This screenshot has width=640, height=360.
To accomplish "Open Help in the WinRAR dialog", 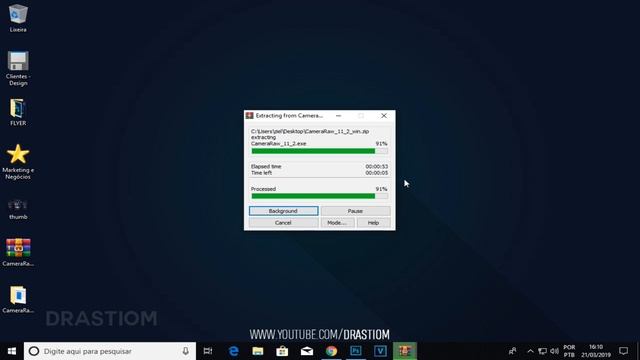I will (373, 223).
